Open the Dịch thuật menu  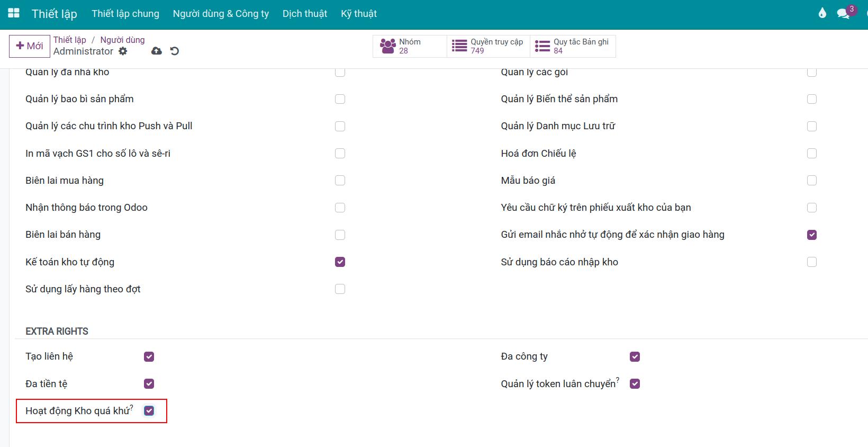tap(305, 14)
